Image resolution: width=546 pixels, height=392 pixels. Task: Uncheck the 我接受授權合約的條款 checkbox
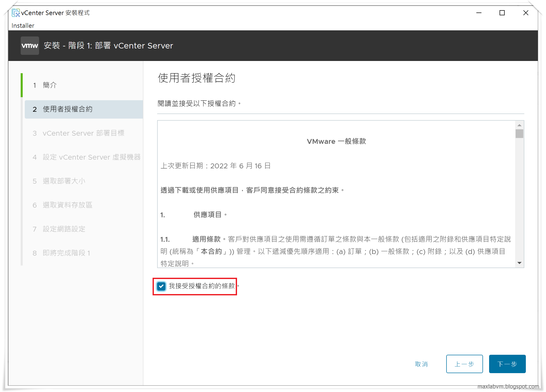(161, 286)
